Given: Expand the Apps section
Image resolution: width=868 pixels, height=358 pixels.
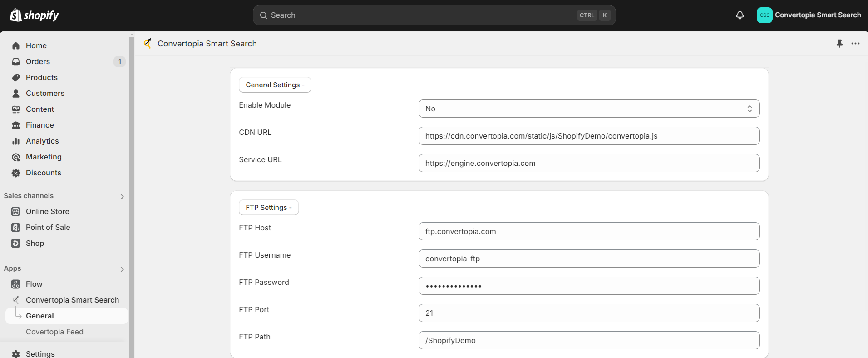Looking at the screenshot, I should tap(122, 269).
